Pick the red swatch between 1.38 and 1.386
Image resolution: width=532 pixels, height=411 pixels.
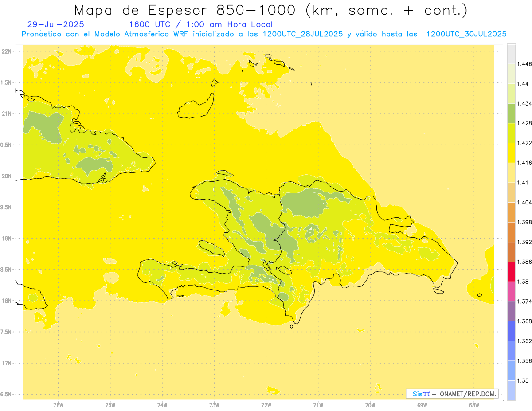point(511,271)
